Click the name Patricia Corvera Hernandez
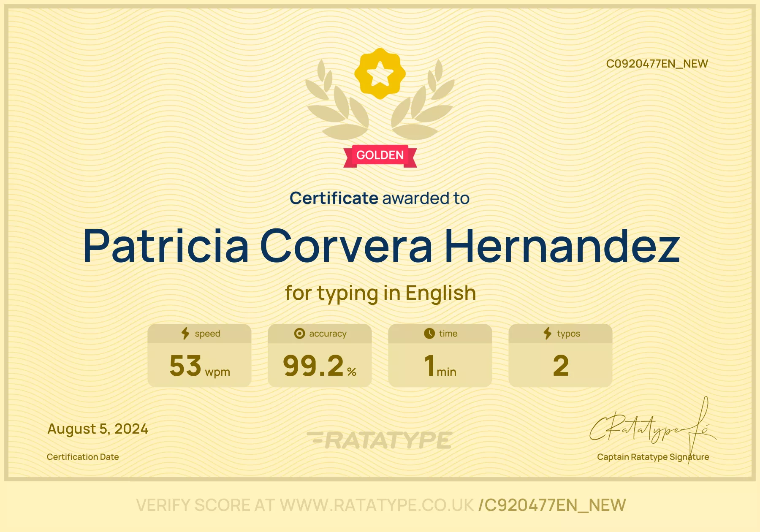The width and height of the screenshot is (760, 532). point(381,246)
